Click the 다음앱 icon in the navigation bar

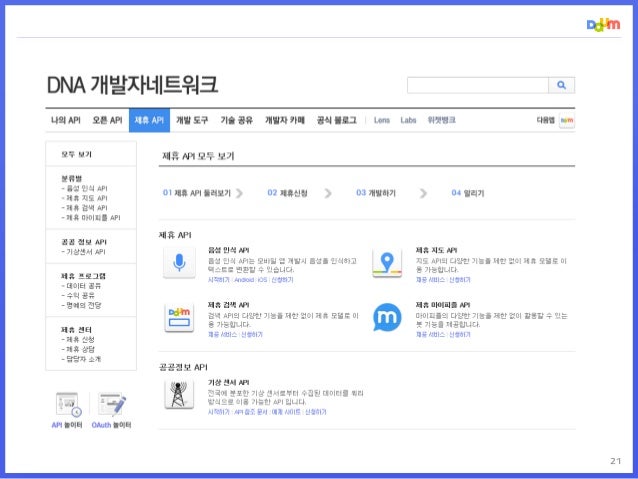(x=567, y=120)
